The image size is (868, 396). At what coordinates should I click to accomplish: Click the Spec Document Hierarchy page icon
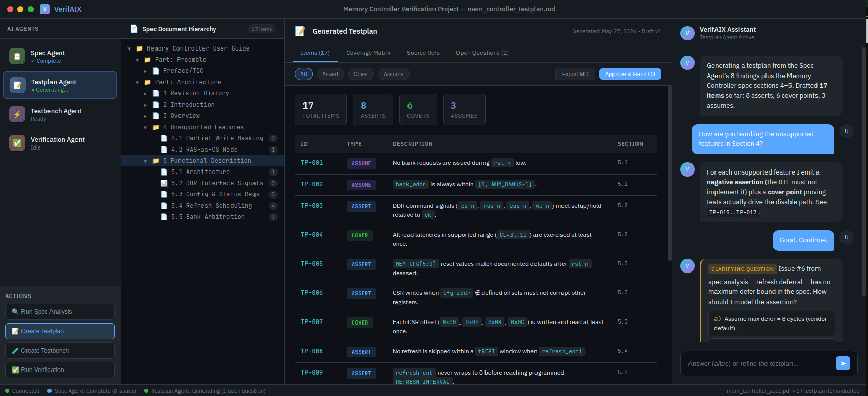point(134,29)
